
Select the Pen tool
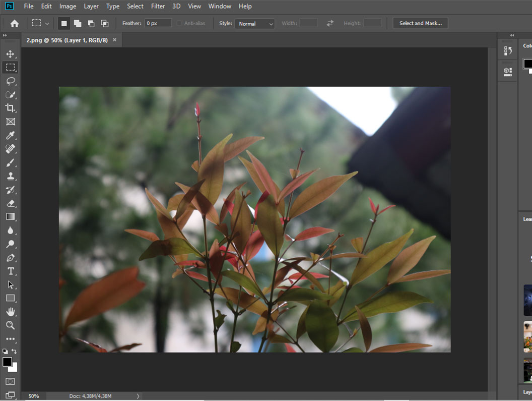pos(10,258)
